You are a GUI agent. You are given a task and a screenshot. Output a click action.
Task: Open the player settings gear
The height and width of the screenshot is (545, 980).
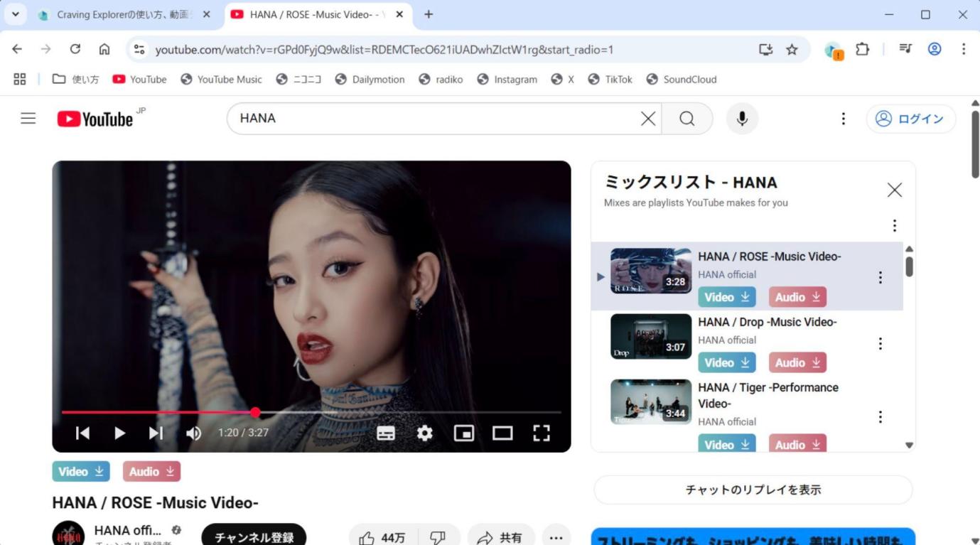(x=425, y=433)
